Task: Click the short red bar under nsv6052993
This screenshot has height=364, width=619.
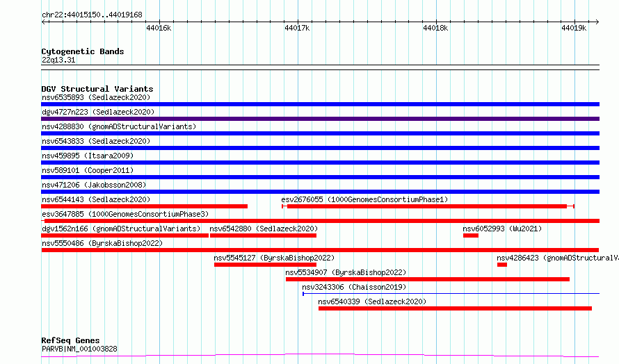Action: [471, 235]
